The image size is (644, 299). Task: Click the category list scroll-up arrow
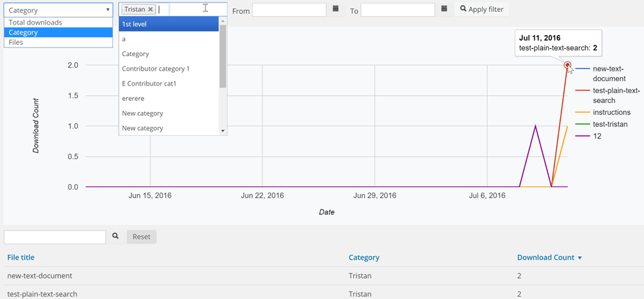(x=223, y=20)
